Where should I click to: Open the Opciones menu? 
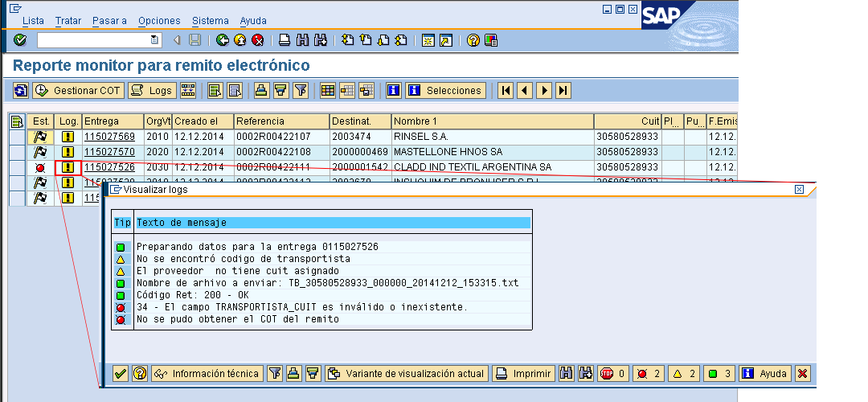coord(159,20)
